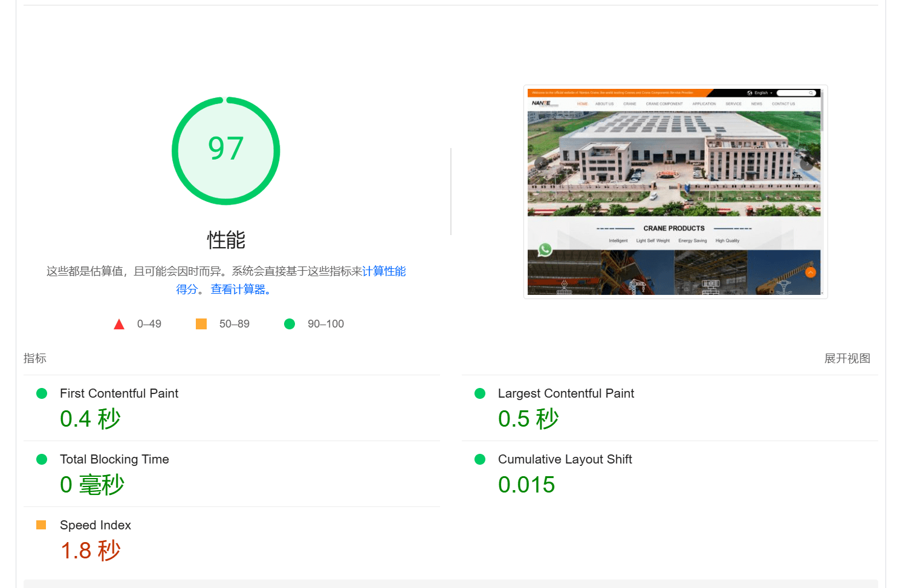Click the orange square 50–89 legend icon
The width and height of the screenshot is (900, 588).
pos(201,324)
